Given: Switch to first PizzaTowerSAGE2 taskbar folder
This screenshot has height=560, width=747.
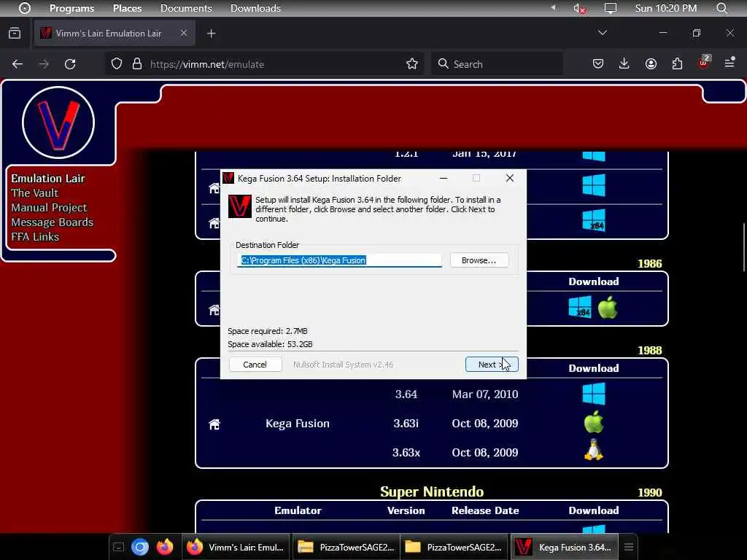Looking at the screenshot, I should click(346, 547).
